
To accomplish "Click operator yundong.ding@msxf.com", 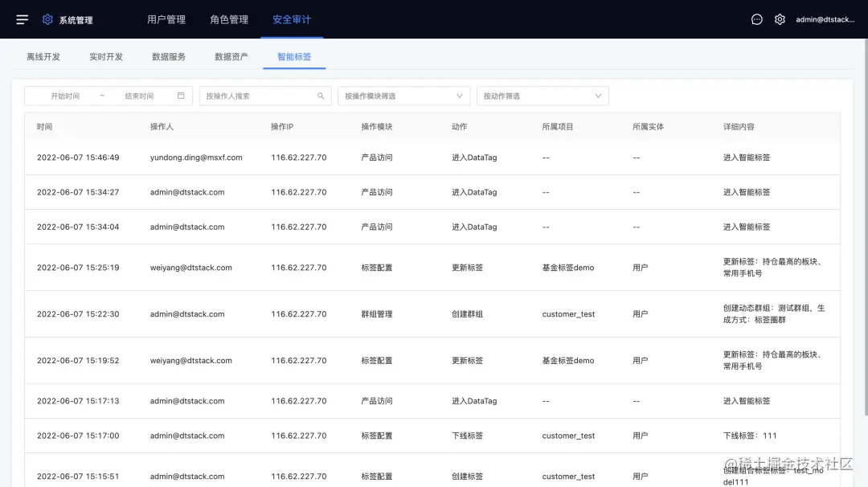I will click(x=196, y=158).
